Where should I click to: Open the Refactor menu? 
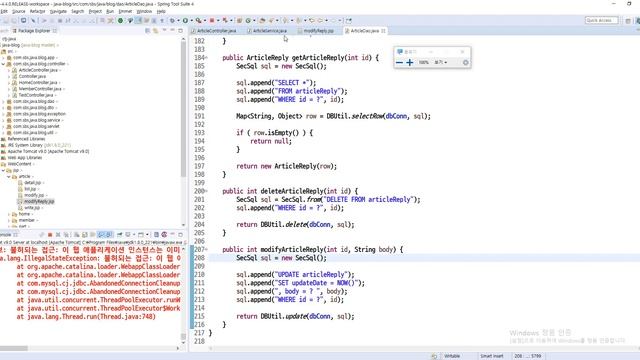point(37,11)
